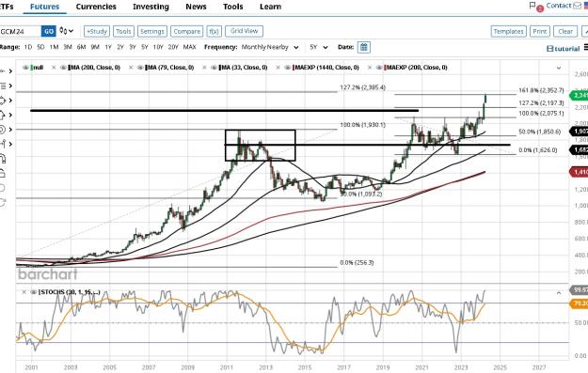Click the f(x) expressions button
The image size is (588, 373).
click(x=214, y=31)
